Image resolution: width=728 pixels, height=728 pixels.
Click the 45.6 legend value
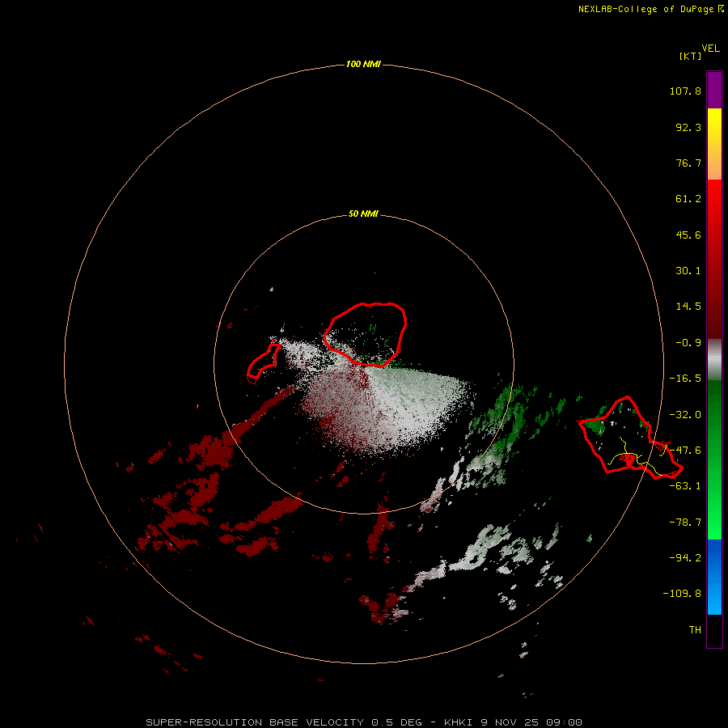688,235
